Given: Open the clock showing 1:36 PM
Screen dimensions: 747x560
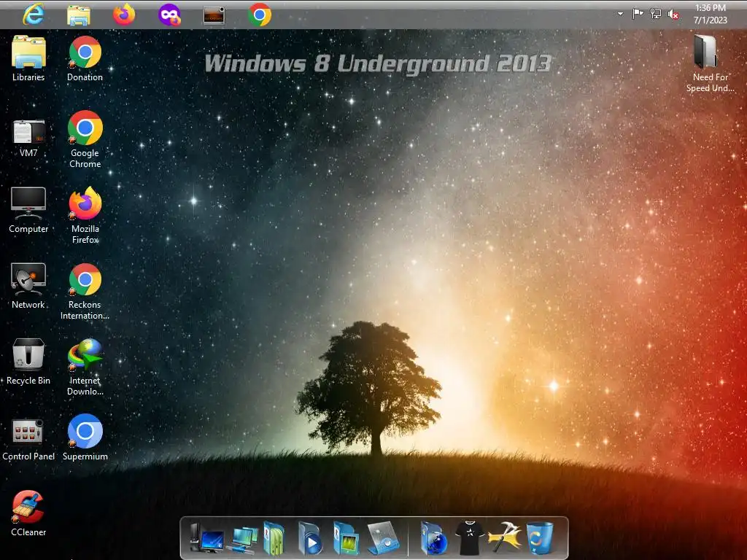Looking at the screenshot, I should pyautogui.click(x=711, y=14).
